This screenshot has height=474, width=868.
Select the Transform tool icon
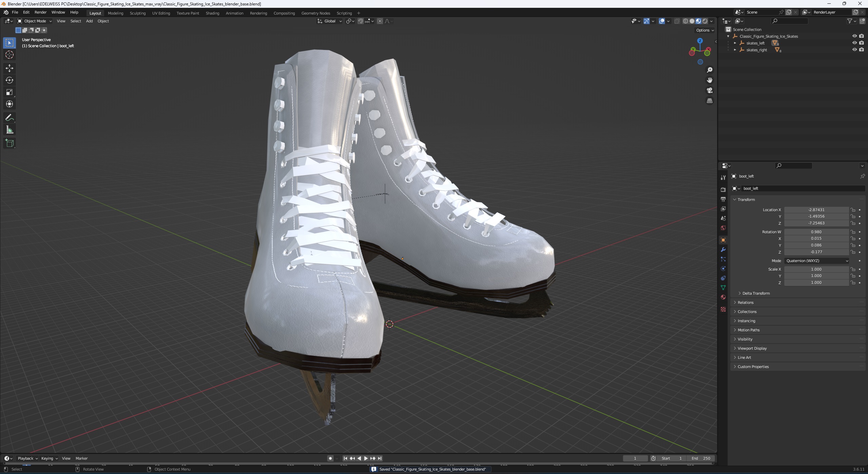pos(10,104)
